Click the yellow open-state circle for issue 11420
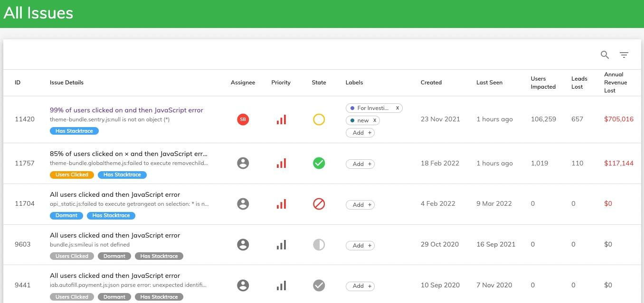Screen dimensions: 644x303 click(x=319, y=119)
